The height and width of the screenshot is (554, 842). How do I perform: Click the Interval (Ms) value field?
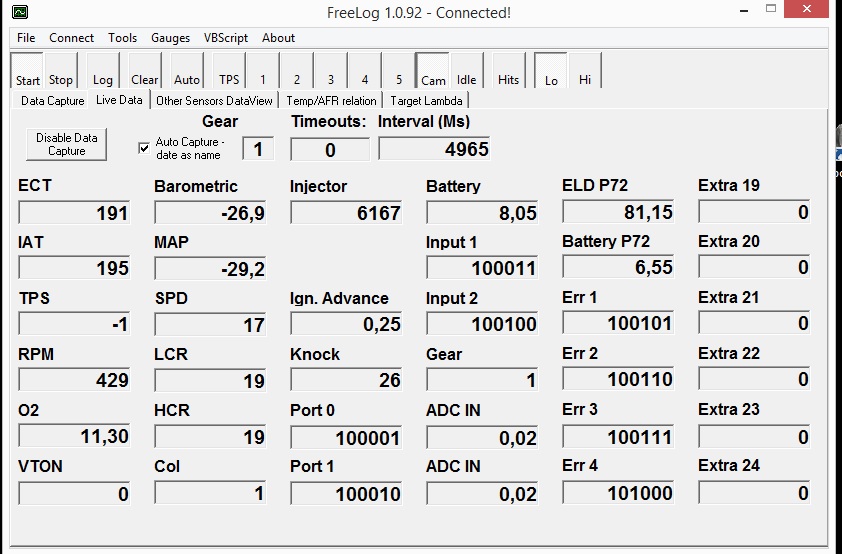(x=434, y=149)
